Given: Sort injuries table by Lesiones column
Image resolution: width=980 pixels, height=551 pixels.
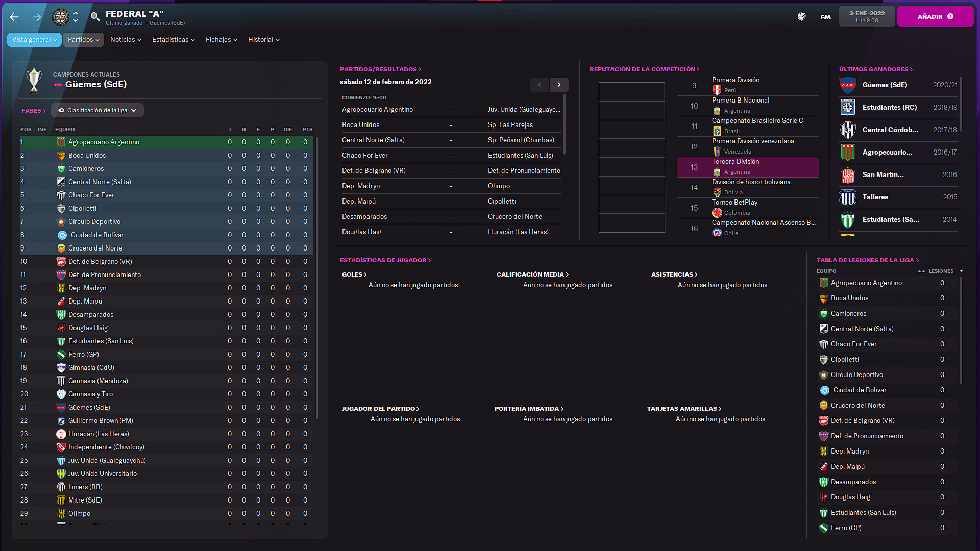Looking at the screenshot, I should point(941,271).
